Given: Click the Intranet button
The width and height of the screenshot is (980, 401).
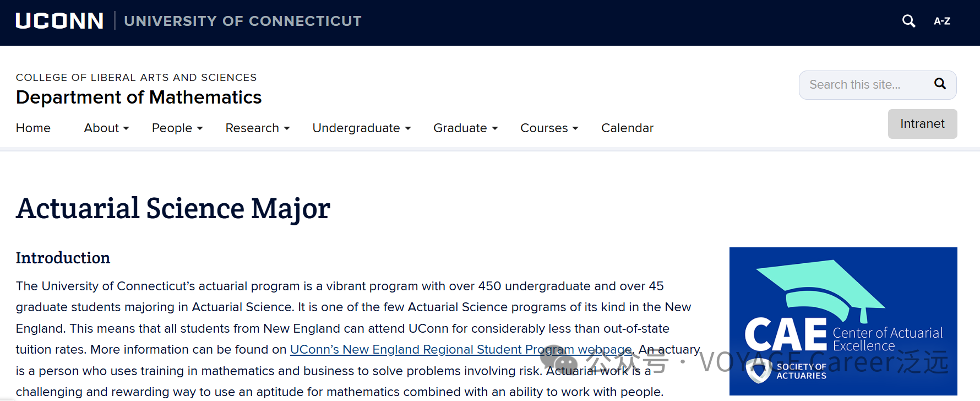Looking at the screenshot, I should click(922, 124).
